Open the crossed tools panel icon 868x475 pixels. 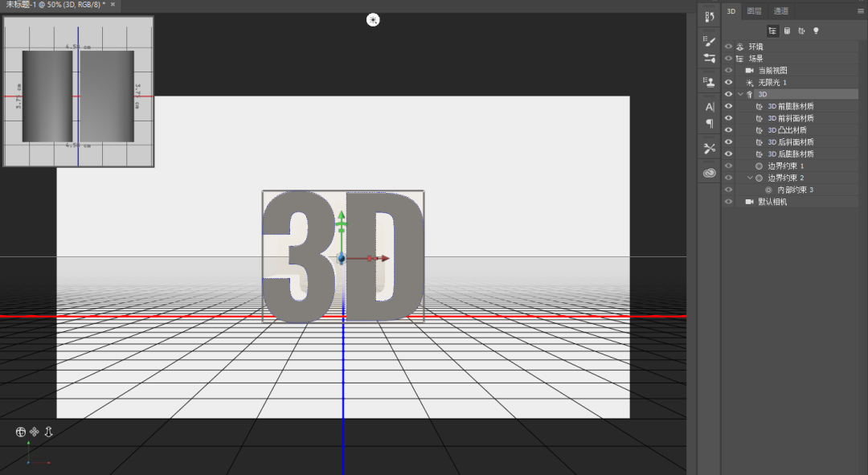709,148
